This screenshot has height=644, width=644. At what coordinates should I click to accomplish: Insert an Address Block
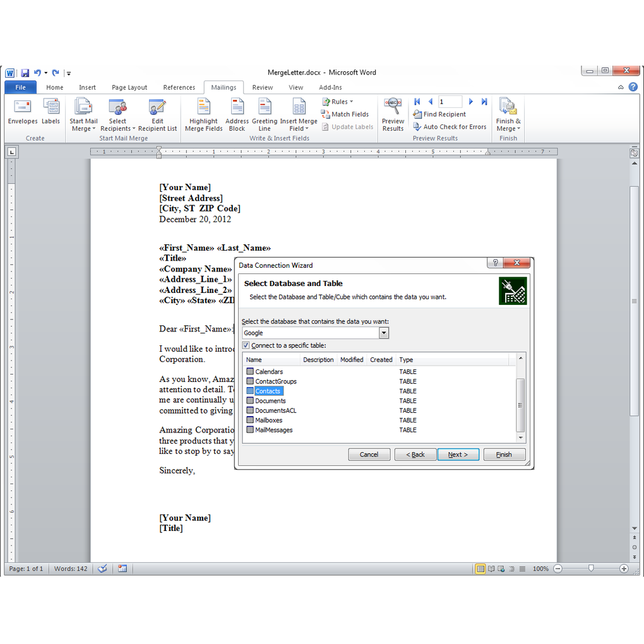coord(237,114)
